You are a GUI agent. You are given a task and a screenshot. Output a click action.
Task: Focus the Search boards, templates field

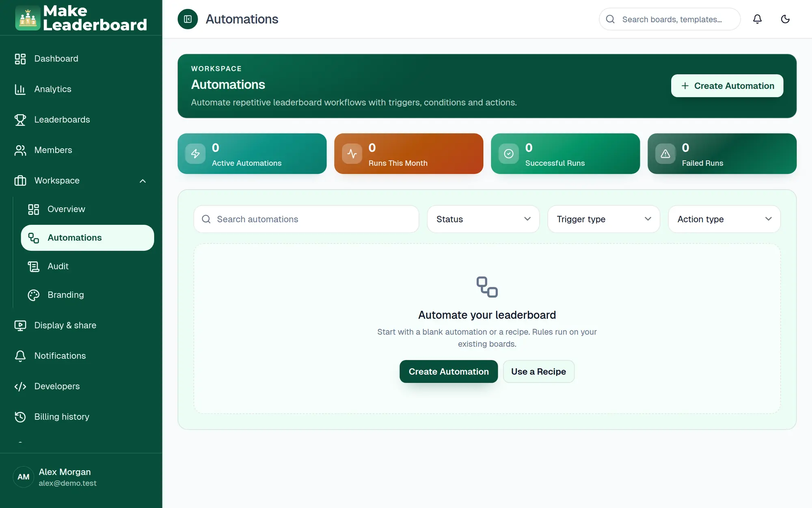(669, 19)
